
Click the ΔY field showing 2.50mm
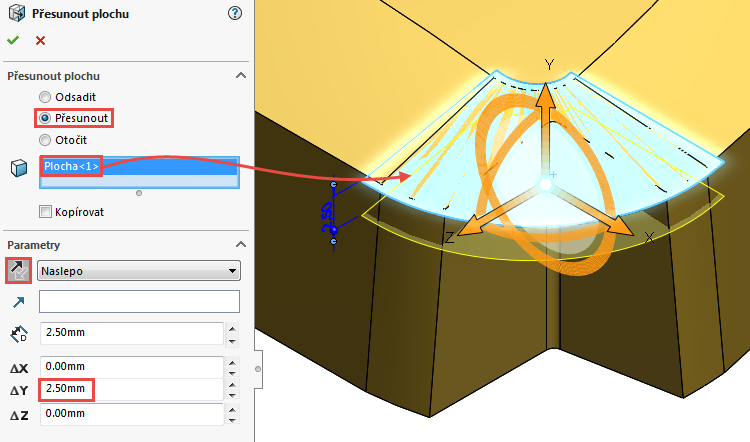pyautogui.click(x=132, y=389)
